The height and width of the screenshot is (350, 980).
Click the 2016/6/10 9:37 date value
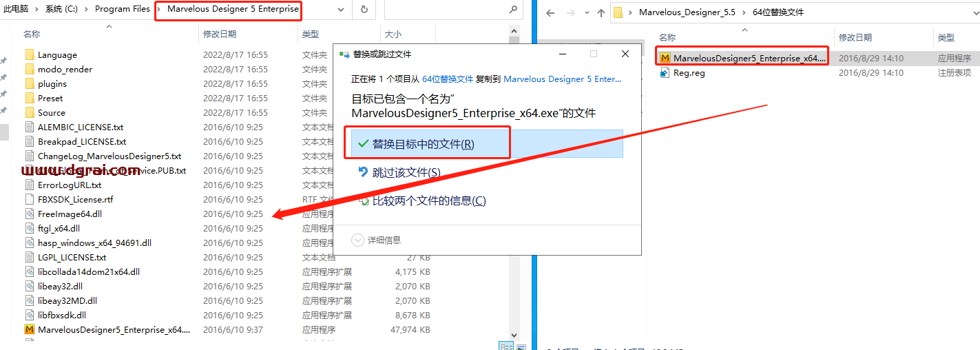tap(233, 329)
